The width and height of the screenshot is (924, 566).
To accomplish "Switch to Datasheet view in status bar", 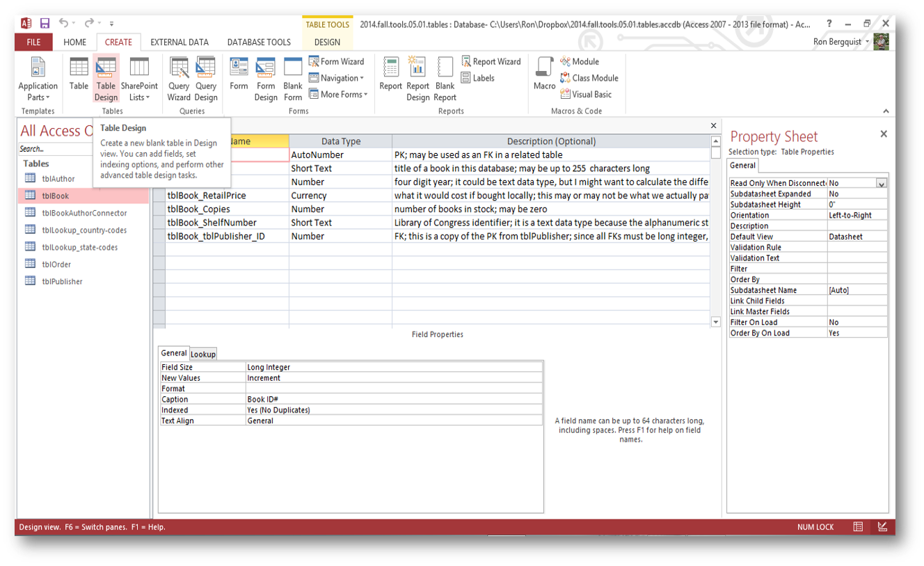I will tap(859, 527).
